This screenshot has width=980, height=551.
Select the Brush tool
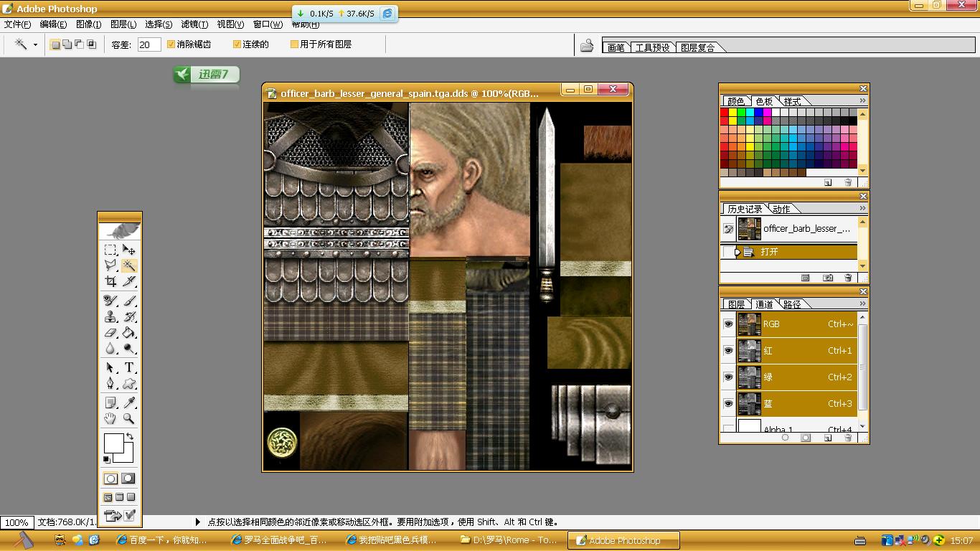coord(129,301)
